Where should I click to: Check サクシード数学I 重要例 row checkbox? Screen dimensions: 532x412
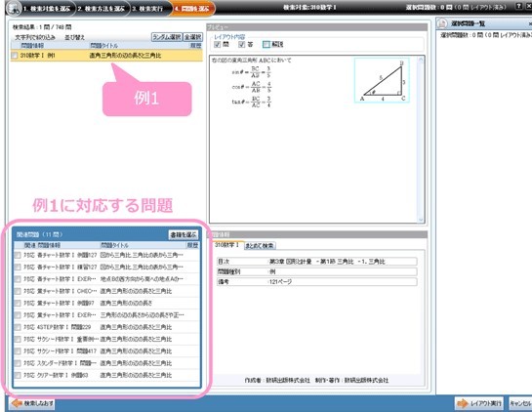point(18,339)
